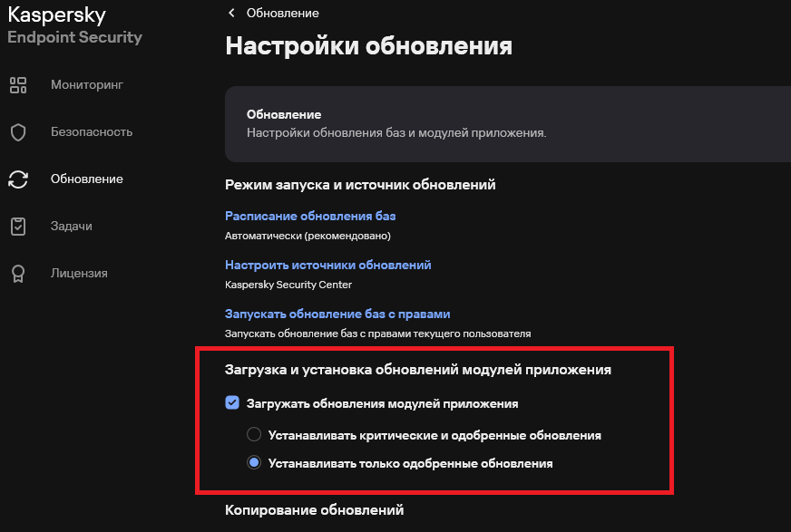
Task: Click the Tasks clipboard icon
Action: click(x=18, y=227)
